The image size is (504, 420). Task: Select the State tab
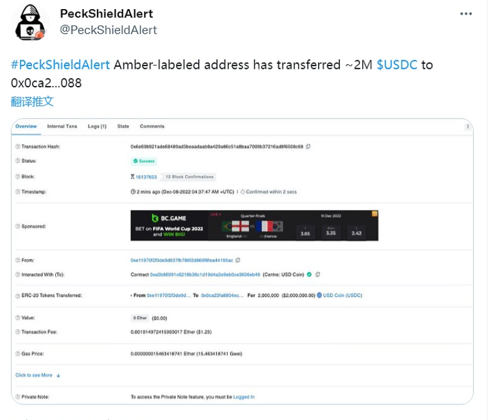pos(123,126)
